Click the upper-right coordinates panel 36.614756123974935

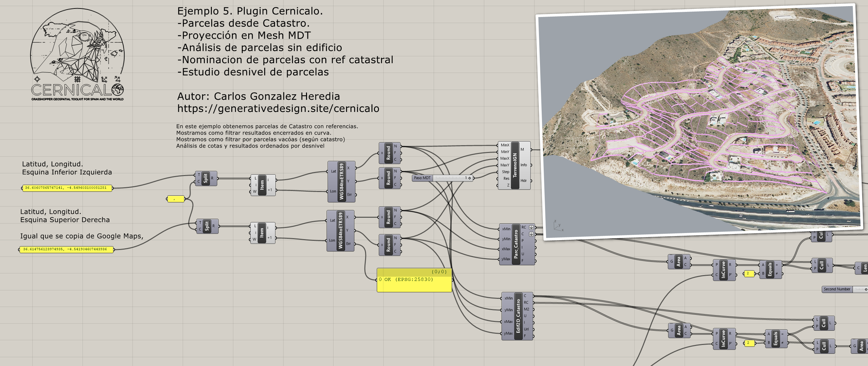tap(66, 250)
